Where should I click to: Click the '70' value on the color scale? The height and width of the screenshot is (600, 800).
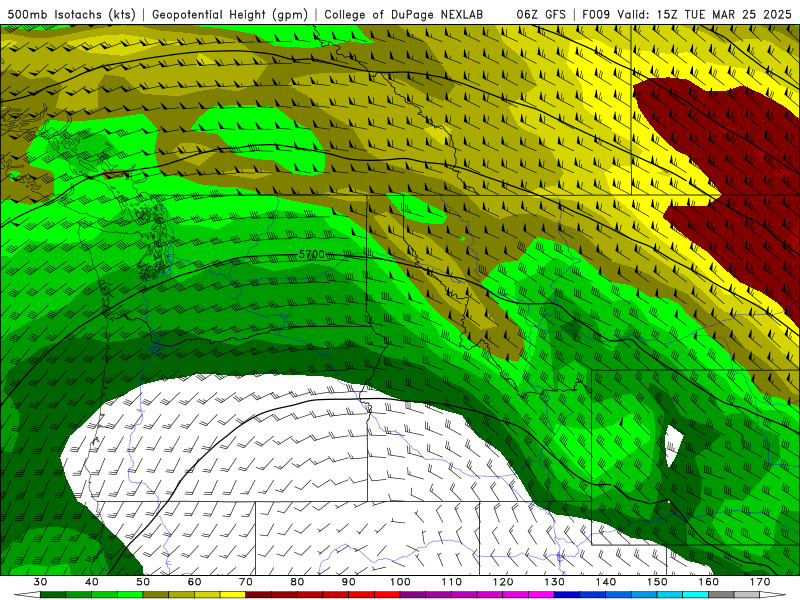coord(246,582)
